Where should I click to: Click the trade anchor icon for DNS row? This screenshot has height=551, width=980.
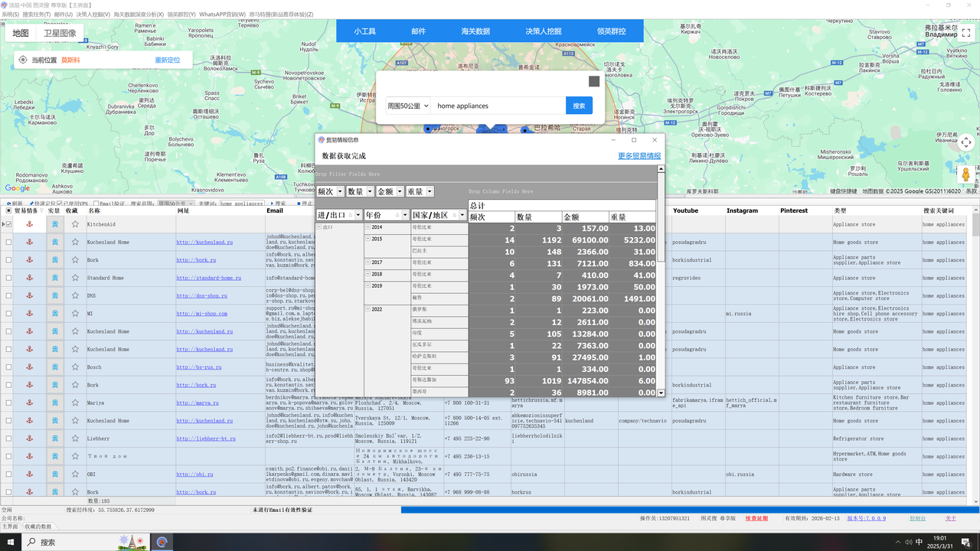[29, 295]
